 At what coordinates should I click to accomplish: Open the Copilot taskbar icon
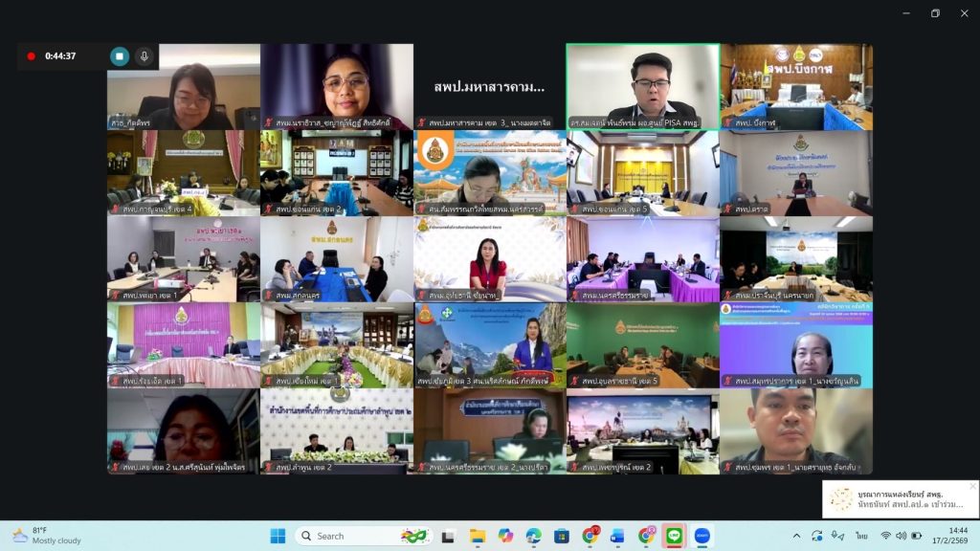[x=504, y=536]
